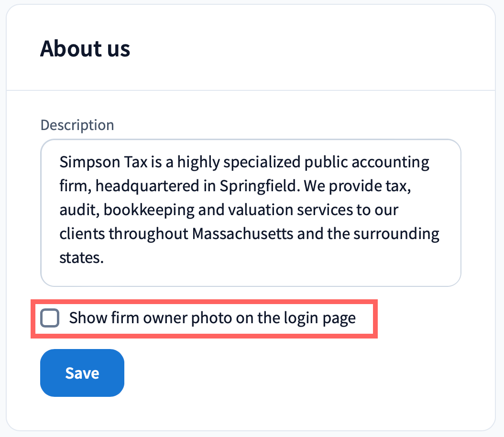Screen dimensions: 504x437
Task: Click the word "specialized" in the description
Action: point(262,163)
